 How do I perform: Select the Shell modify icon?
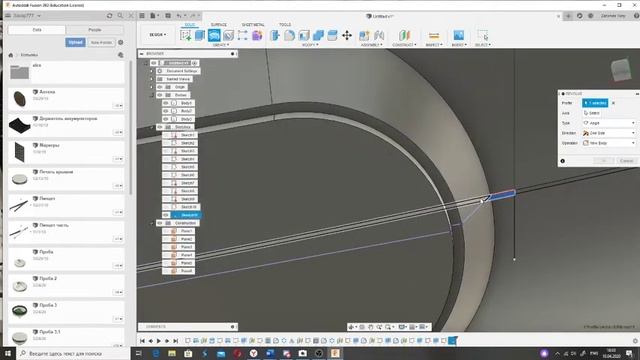point(304,36)
